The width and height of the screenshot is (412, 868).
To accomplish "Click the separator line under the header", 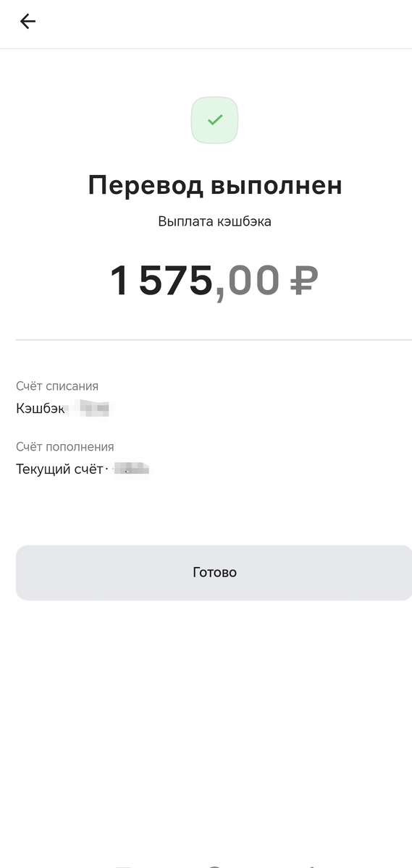I will (206, 48).
